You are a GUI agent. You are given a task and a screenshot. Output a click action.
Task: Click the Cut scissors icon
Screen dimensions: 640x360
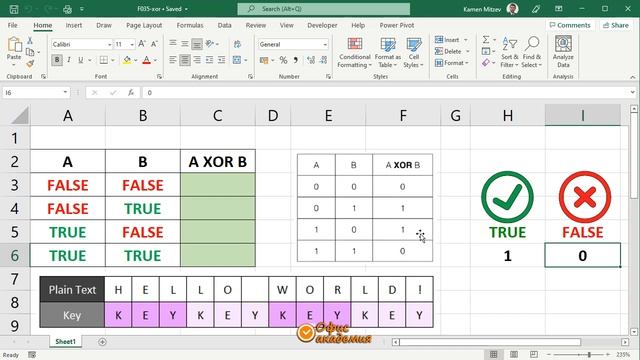30,40
